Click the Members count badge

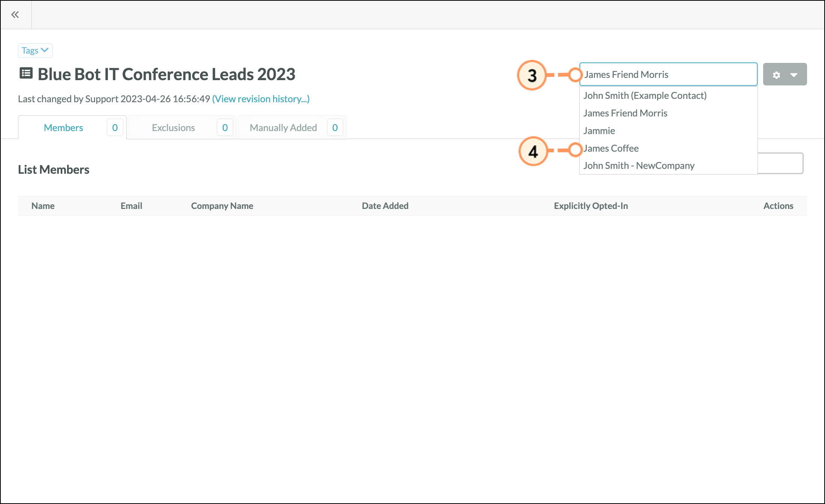coord(115,128)
